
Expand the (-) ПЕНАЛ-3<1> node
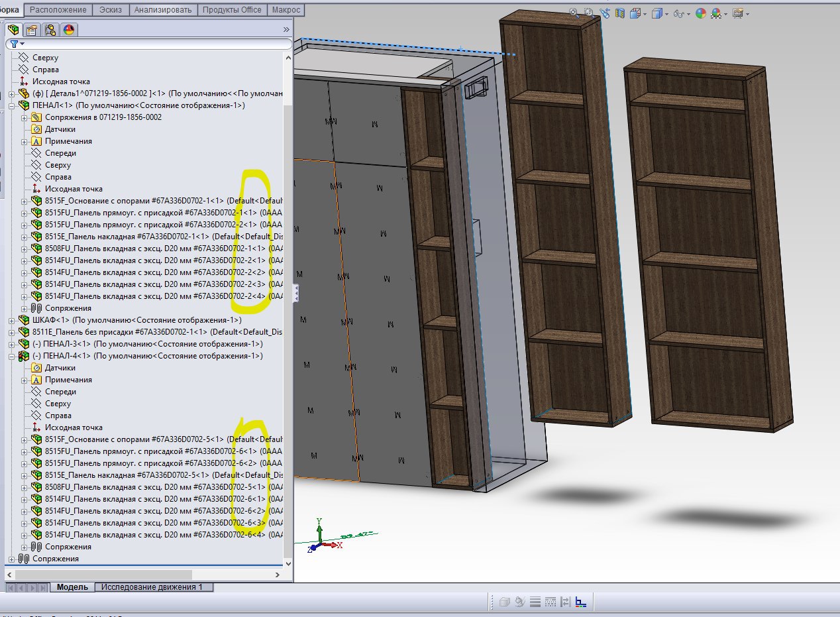11,344
